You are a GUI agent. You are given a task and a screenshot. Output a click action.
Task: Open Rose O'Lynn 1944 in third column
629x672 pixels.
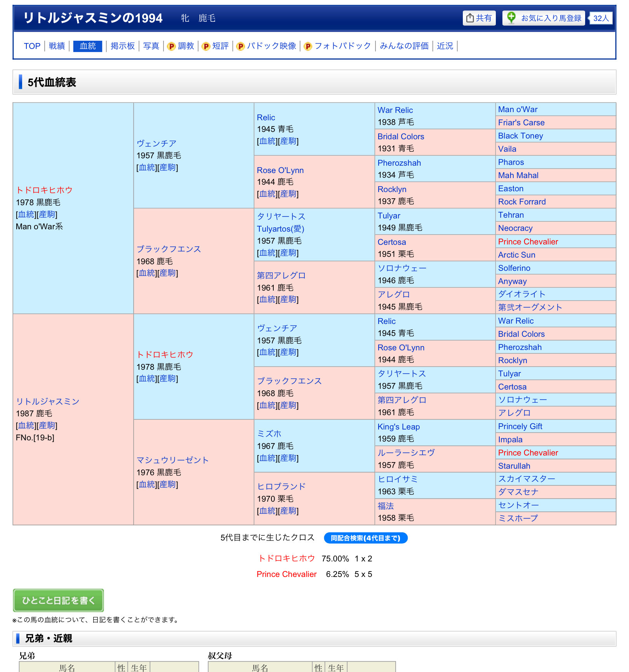[x=280, y=170]
